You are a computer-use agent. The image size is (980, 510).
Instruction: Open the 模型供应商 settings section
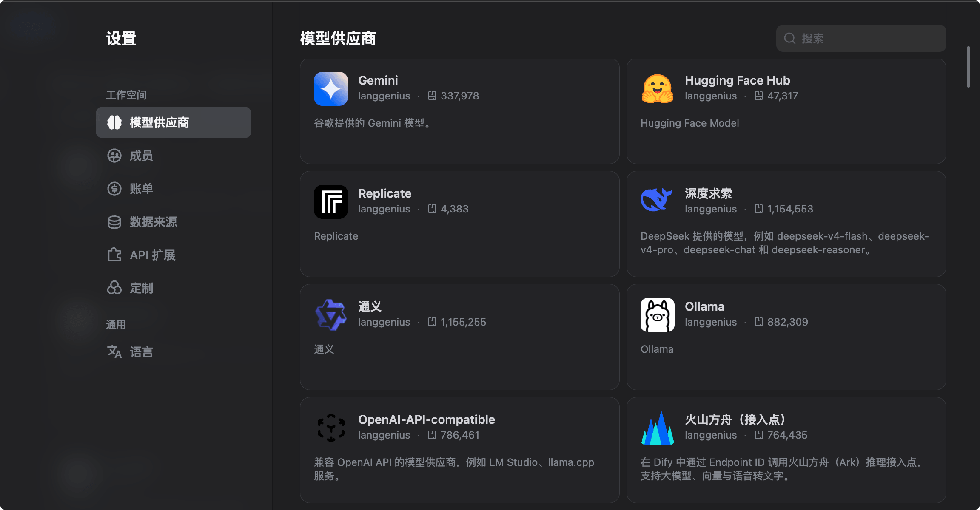(x=174, y=122)
